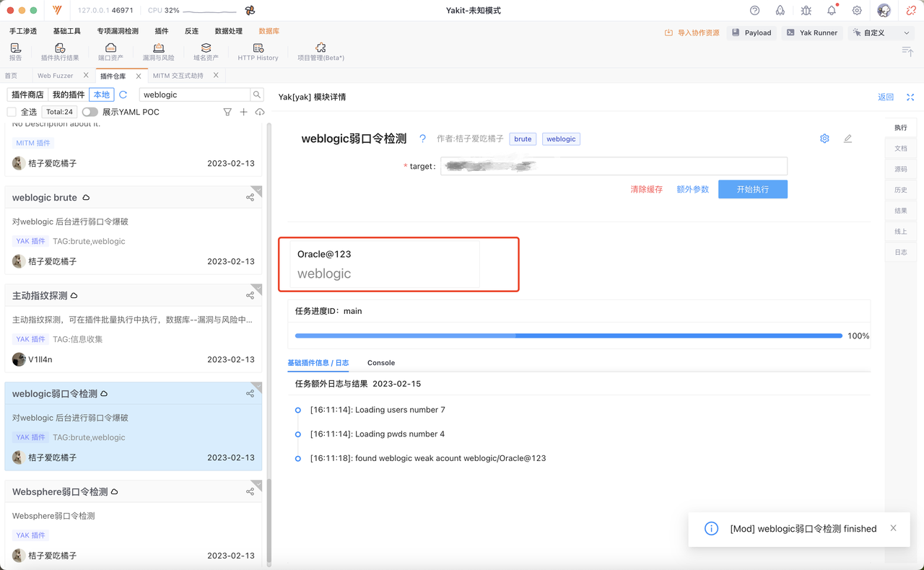Viewport: 924px width, 570px height.
Task: Launch Yak Runner
Action: (812, 32)
